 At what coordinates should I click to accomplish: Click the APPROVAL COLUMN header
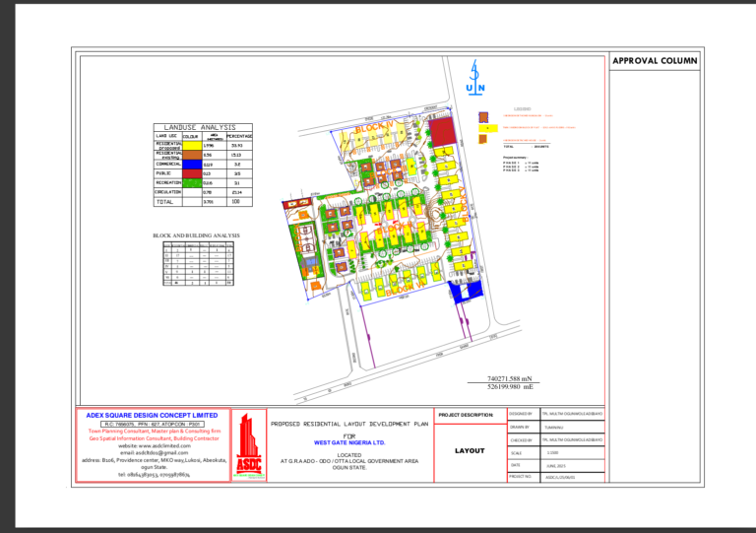[655, 61]
